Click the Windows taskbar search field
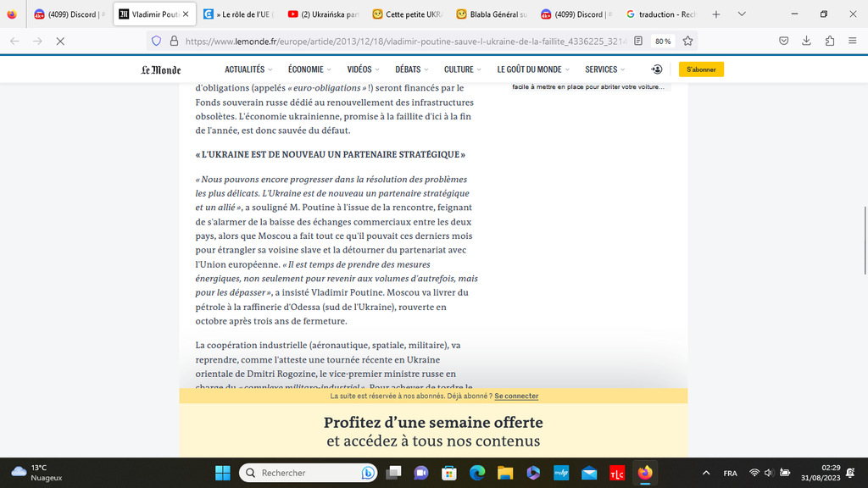The width and height of the screenshot is (868, 488). [x=309, y=473]
